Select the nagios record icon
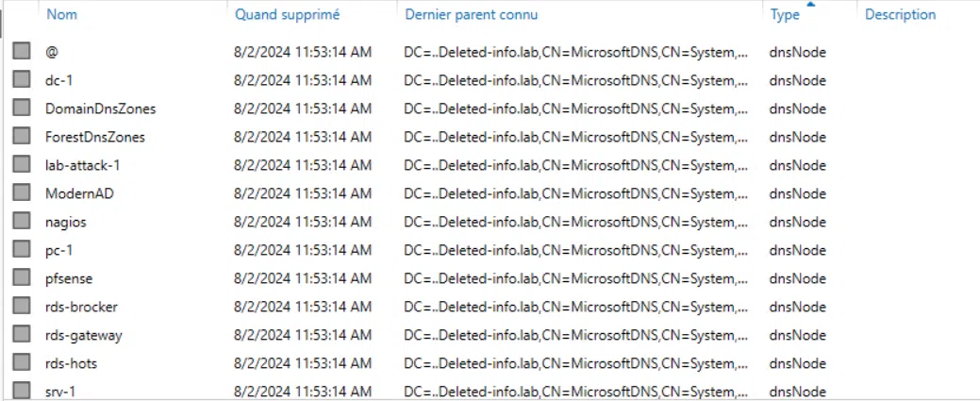 pos(22,222)
